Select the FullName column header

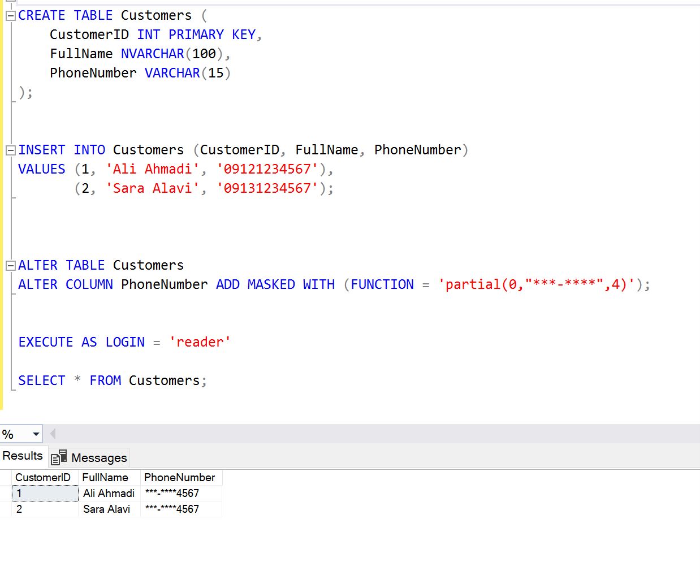coord(105,478)
